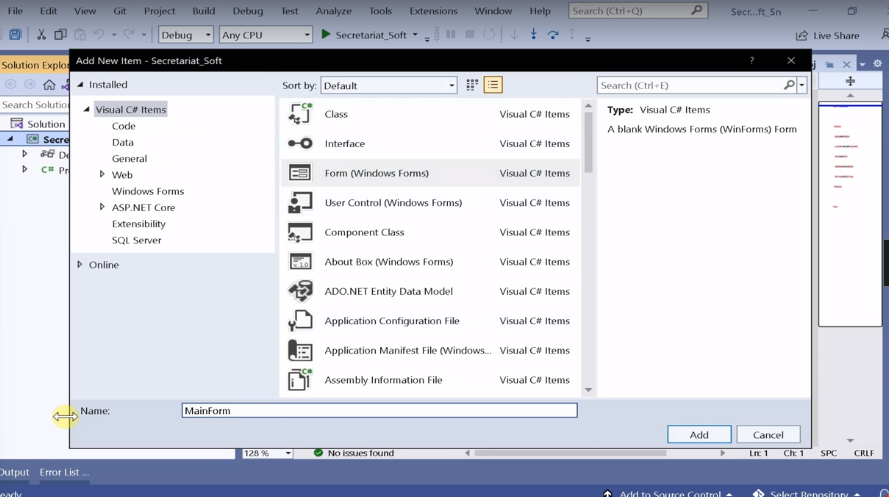Viewport: 889px width, 497px height.
Task: Click the Copy toolbar icon
Action: pyautogui.click(x=60, y=35)
